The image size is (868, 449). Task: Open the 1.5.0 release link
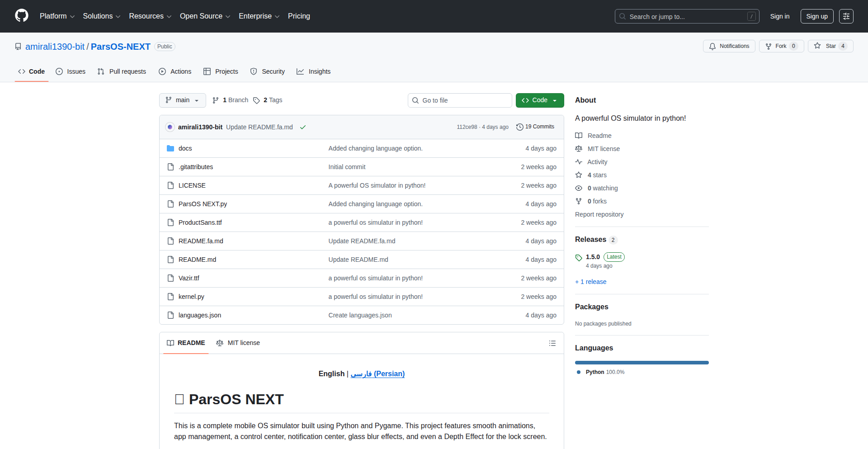tap(592, 257)
